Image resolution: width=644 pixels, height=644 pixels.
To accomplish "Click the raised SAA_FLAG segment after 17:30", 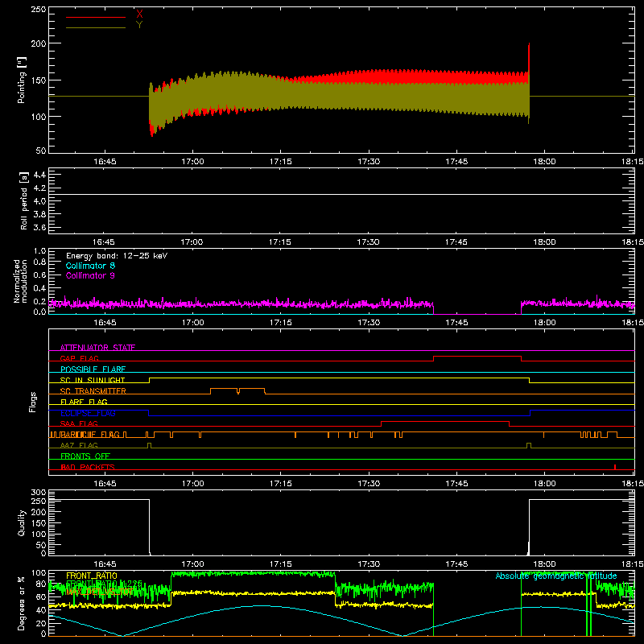I will (445, 422).
